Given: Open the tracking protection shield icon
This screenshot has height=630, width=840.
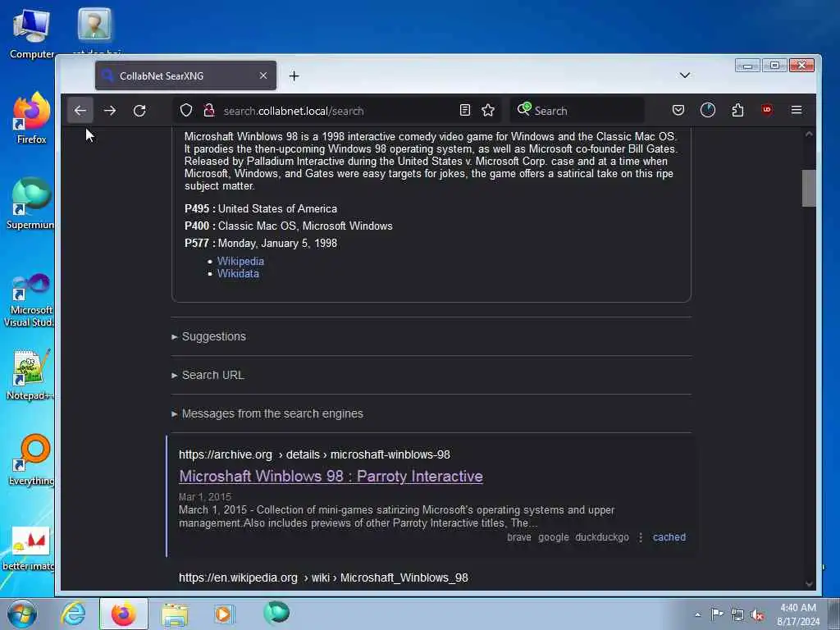Looking at the screenshot, I should [186, 111].
